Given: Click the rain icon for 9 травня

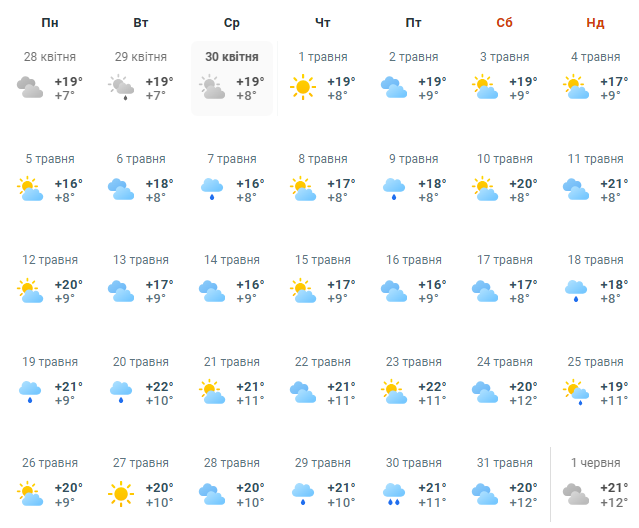Looking at the screenshot, I should click(x=394, y=190).
